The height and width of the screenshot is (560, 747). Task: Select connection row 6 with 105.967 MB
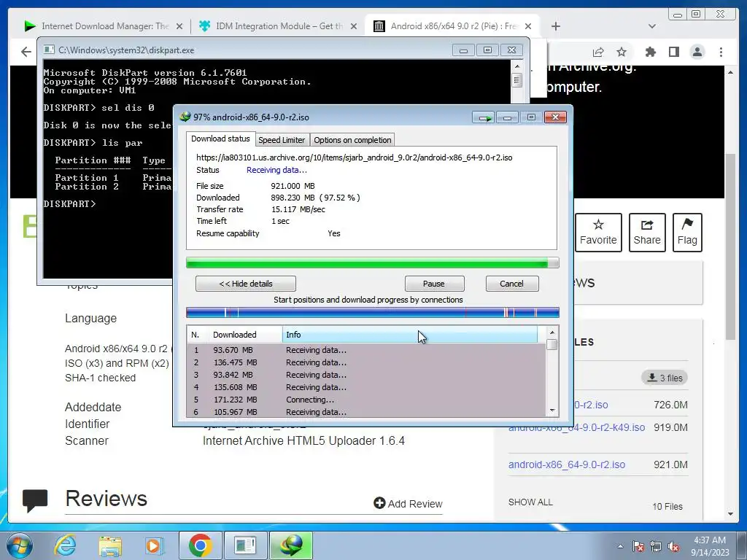(x=366, y=412)
